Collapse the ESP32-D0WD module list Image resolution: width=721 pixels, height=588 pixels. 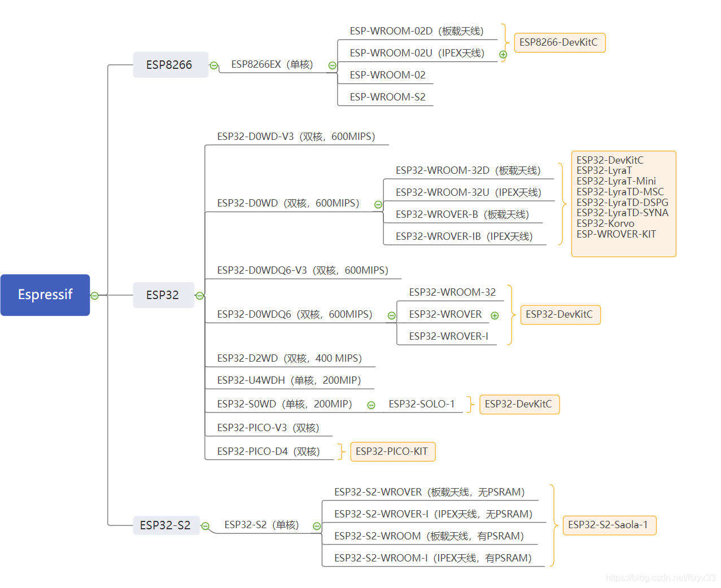[378, 204]
